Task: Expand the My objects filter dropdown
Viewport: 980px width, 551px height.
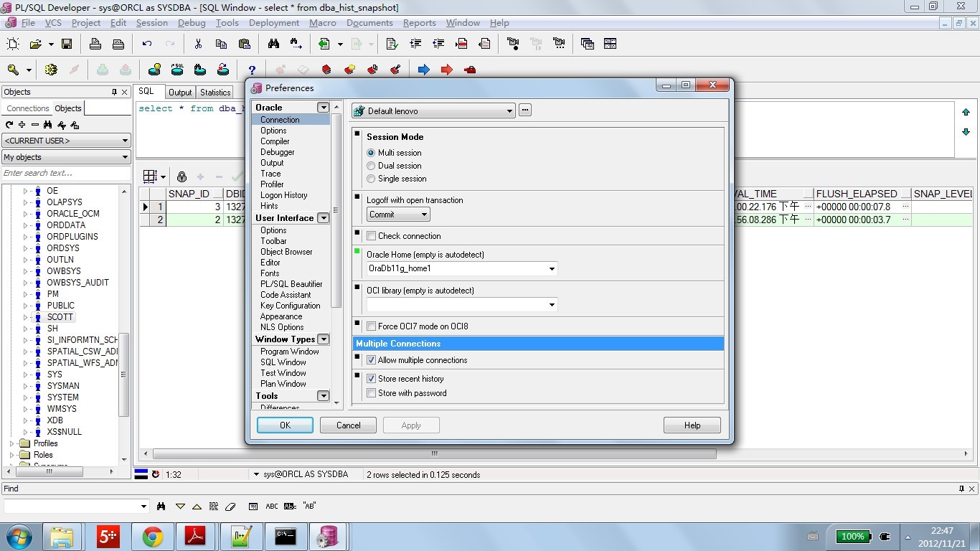Action: point(124,157)
